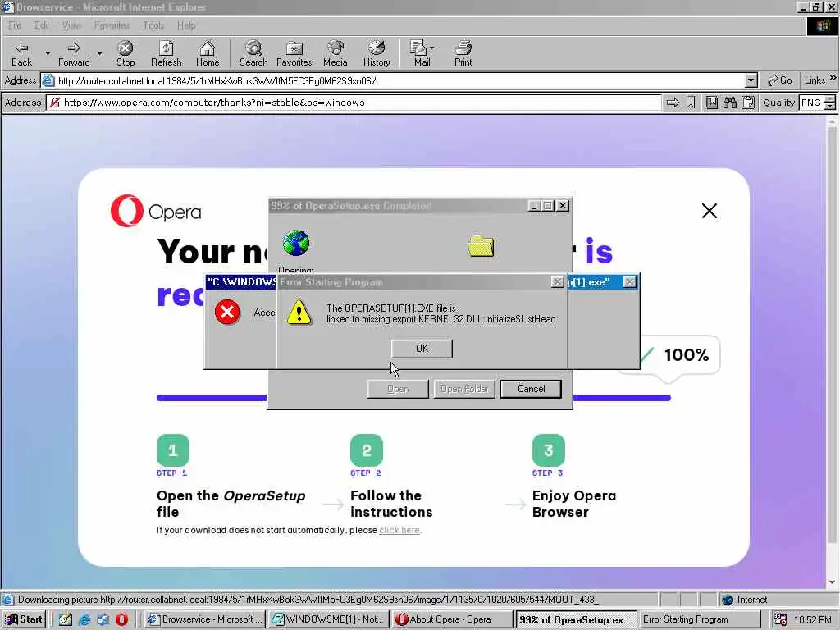Click the Show Desktop quick launch icon
The width and height of the screenshot is (840, 630).
(66, 619)
